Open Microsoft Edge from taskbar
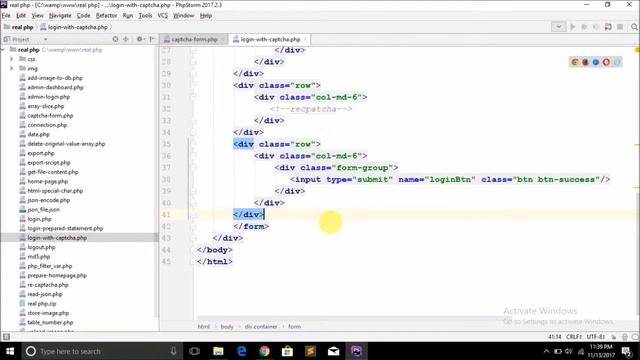 [x=241, y=351]
